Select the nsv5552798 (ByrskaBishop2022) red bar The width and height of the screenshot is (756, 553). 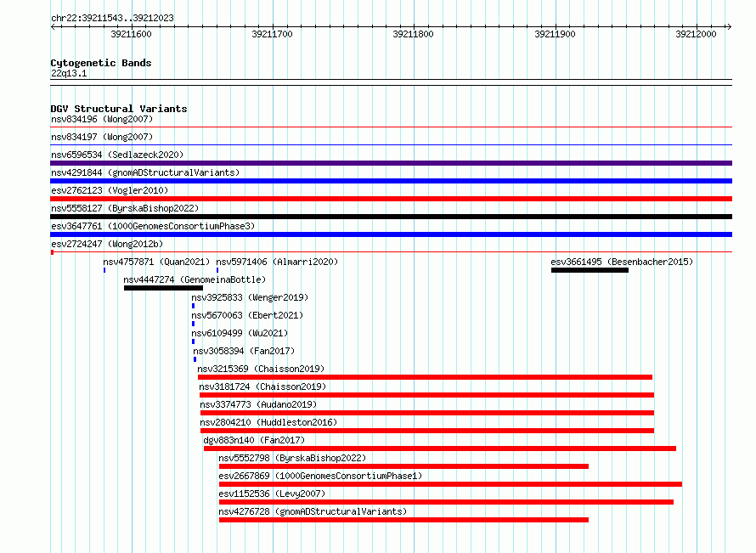click(403, 466)
